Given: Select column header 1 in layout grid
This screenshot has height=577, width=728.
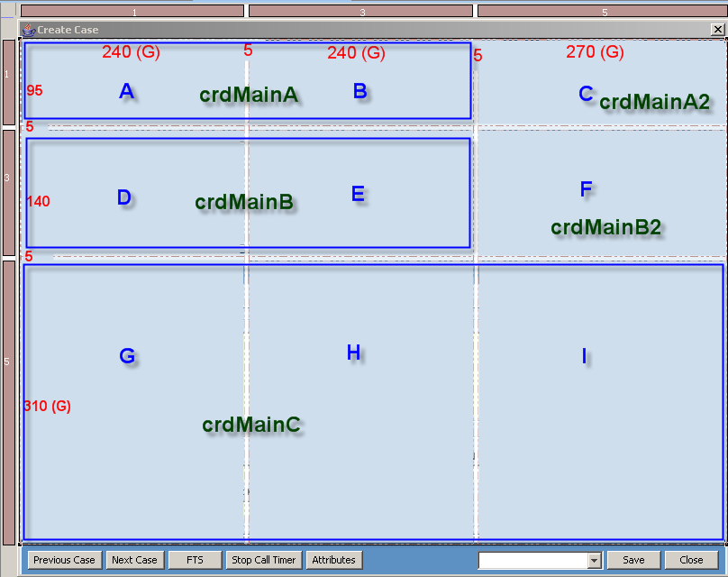Looking at the screenshot, I should pos(133,12).
